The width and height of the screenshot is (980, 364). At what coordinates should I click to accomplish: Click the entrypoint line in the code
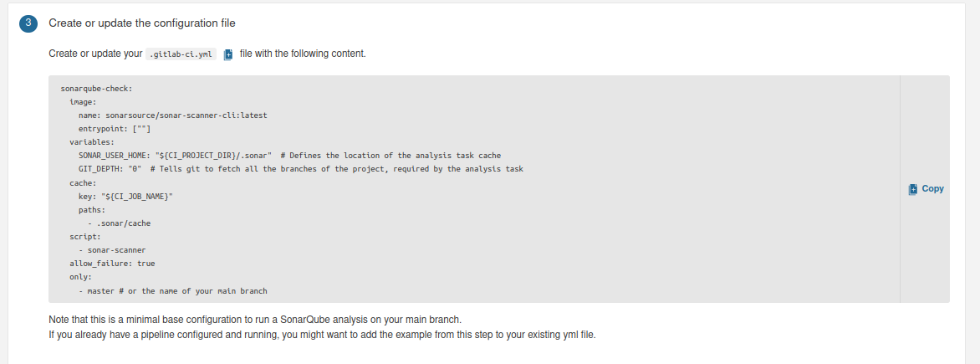tap(115, 129)
